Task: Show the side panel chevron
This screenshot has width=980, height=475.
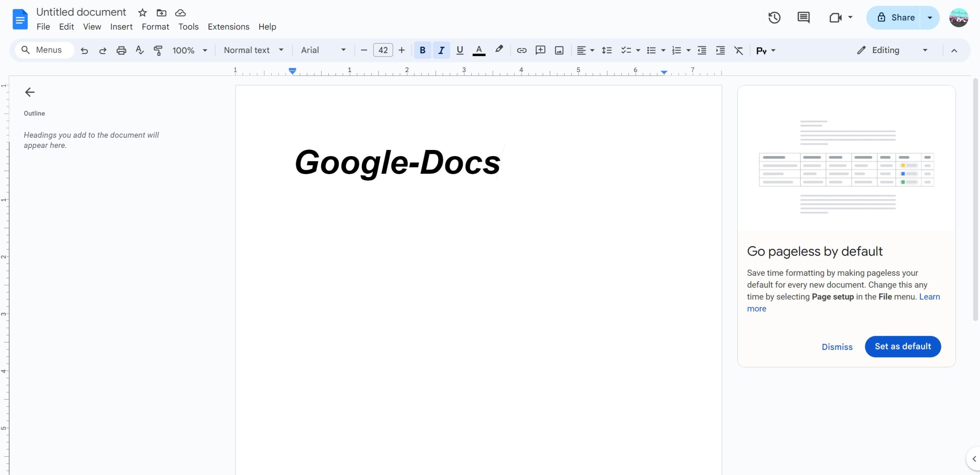Action: 974,459
